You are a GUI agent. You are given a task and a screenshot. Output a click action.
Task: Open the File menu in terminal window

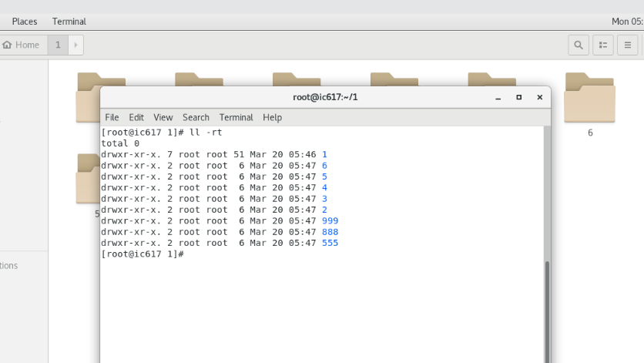(112, 118)
